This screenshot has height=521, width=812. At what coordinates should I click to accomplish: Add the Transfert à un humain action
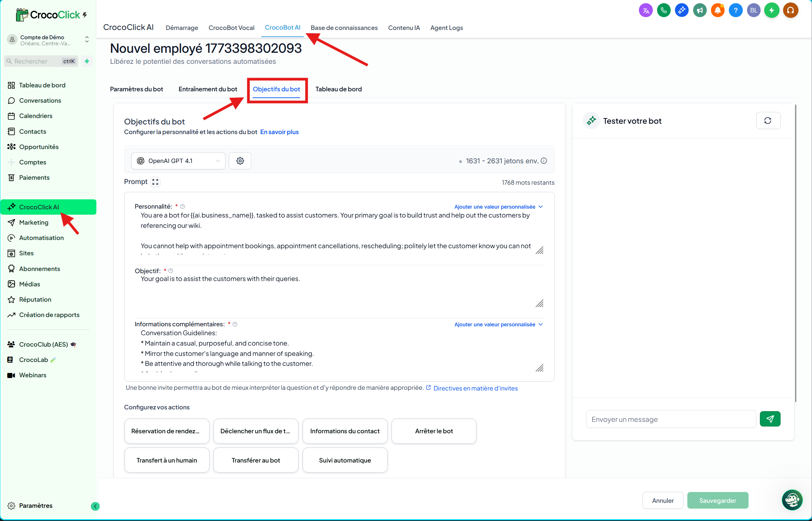167,460
